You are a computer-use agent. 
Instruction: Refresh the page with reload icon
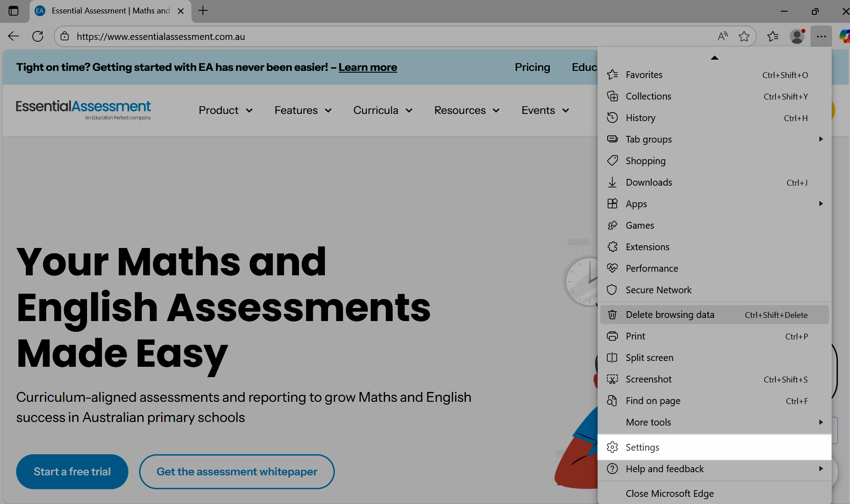[x=38, y=36]
